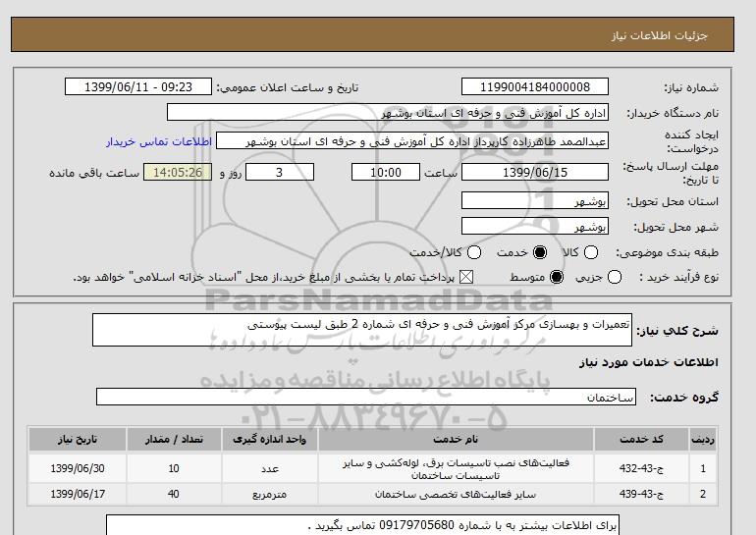Screen dimensions: 756x535
Task: Click the کد خدمت column header
Action: pos(641,439)
